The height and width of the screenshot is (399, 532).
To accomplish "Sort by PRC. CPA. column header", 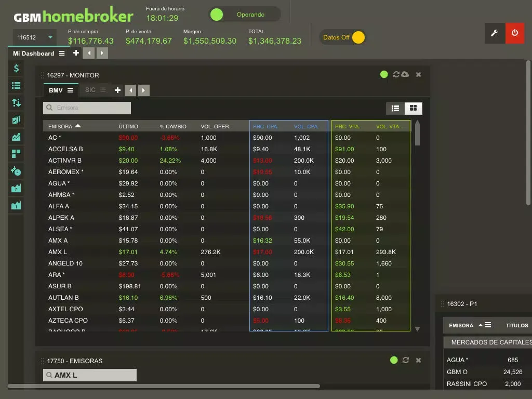I will point(265,127).
